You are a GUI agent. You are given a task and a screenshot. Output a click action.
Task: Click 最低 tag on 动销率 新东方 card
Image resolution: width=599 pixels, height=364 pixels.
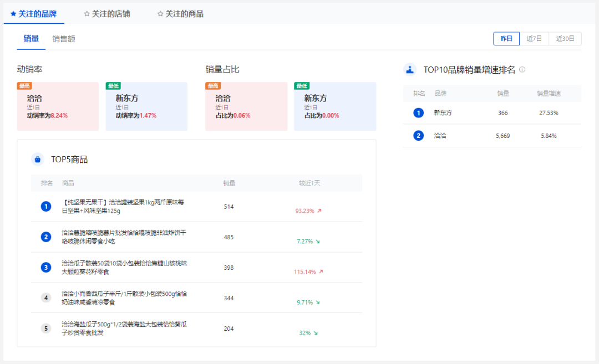click(114, 86)
